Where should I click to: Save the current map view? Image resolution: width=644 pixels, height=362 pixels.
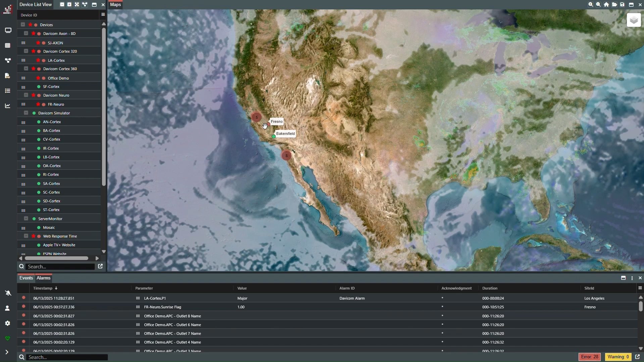click(x=623, y=5)
